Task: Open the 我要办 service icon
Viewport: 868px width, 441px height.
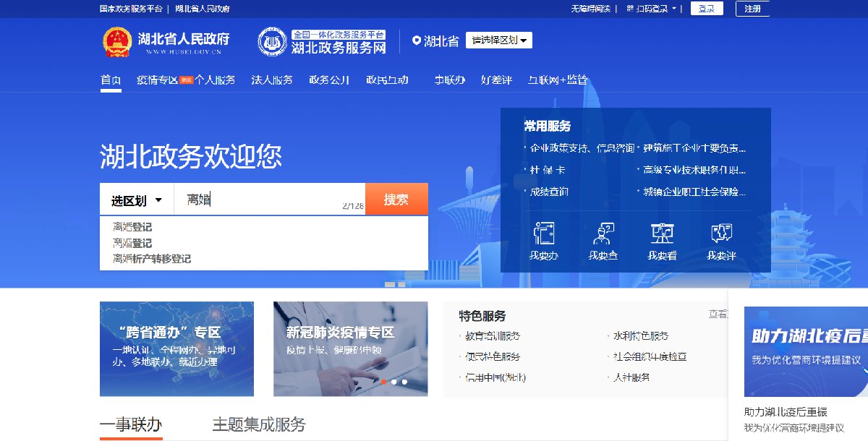Action: (x=543, y=233)
